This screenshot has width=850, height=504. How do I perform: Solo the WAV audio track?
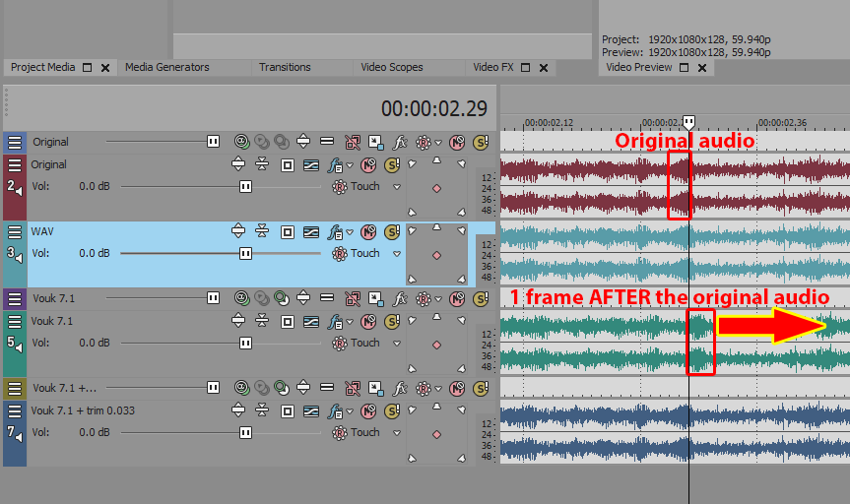[x=391, y=231]
